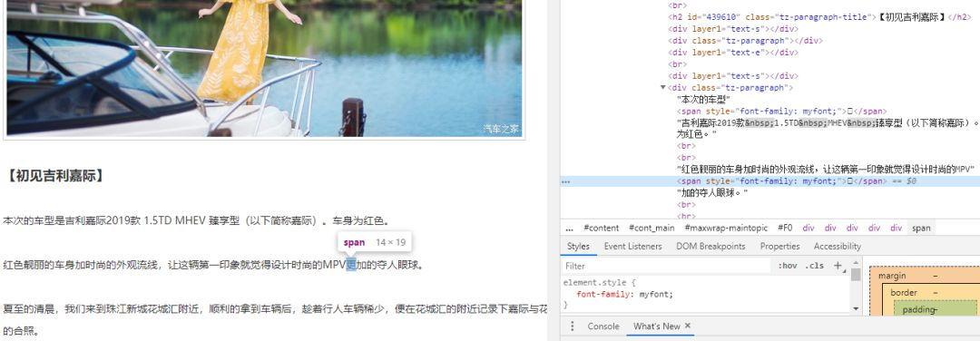Switch to the Event Listeners tab
Screen dimensions: 980x341
click(x=632, y=246)
